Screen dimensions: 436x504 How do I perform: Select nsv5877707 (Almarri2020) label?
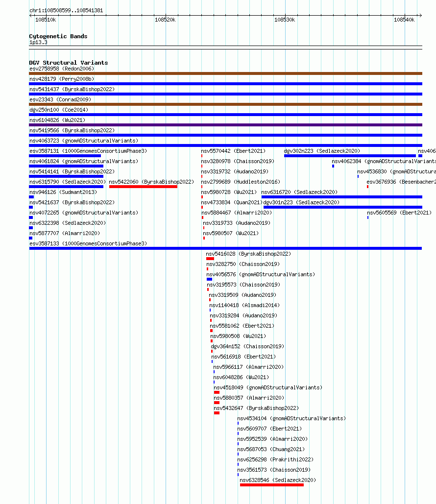65,233
